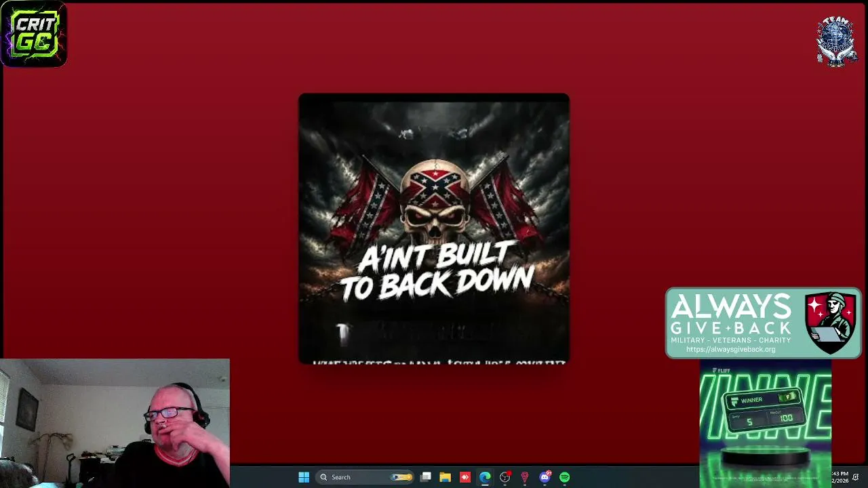Open the red app icon beside File Explorer
This screenshot has width=868, height=488.
[465, 477]
